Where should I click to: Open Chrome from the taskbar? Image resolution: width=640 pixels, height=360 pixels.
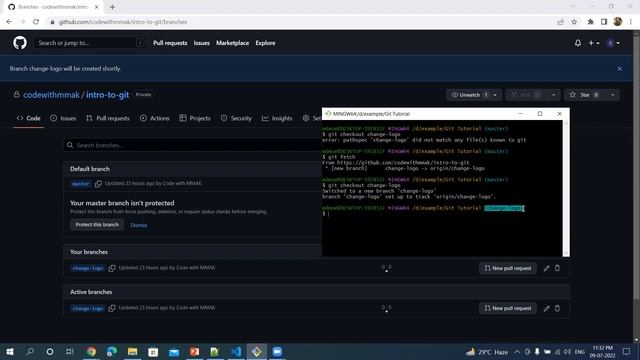click(91, 351)
